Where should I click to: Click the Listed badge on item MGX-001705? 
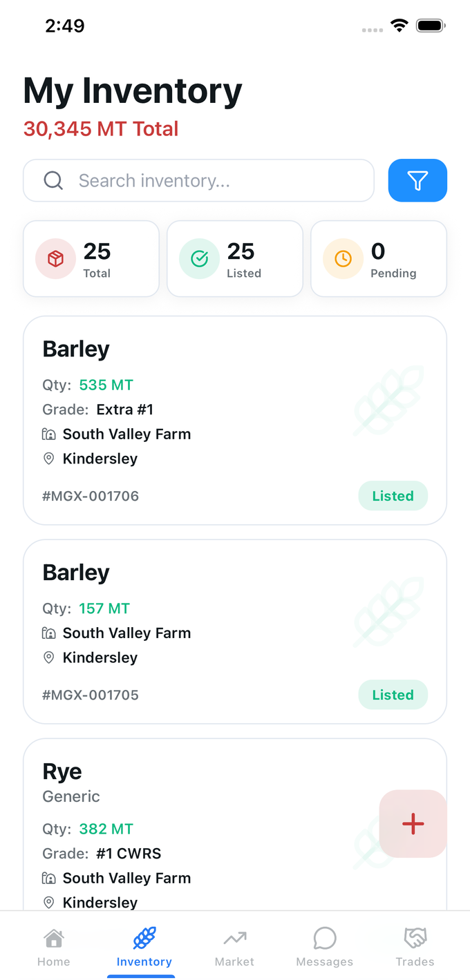click(x=393, y=695)
